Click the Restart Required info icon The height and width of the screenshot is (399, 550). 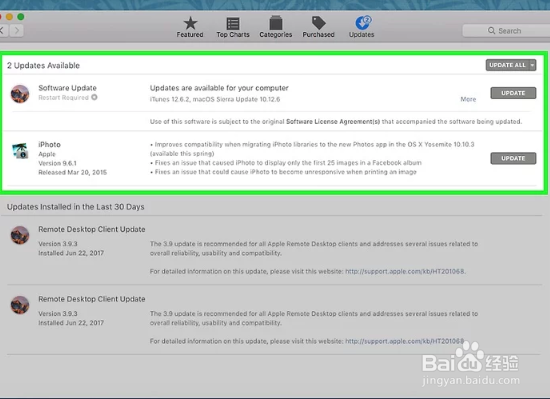coord(94,97)
